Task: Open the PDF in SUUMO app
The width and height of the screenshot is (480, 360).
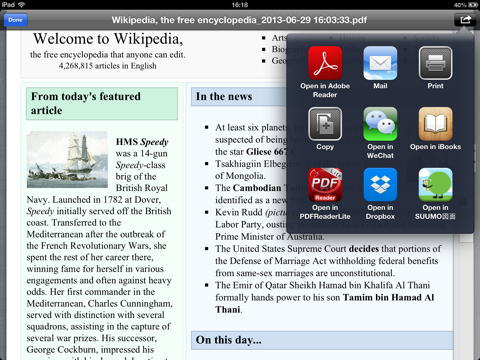Action: point(435,185)
